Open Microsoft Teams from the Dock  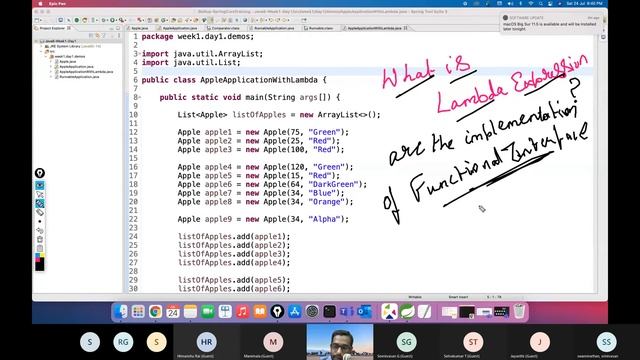point(347,312)
